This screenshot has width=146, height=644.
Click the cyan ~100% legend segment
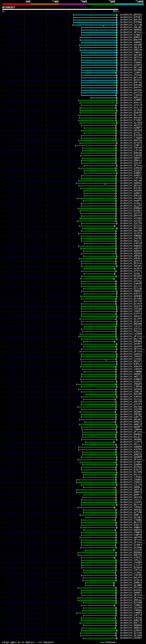tap(130, 4)
